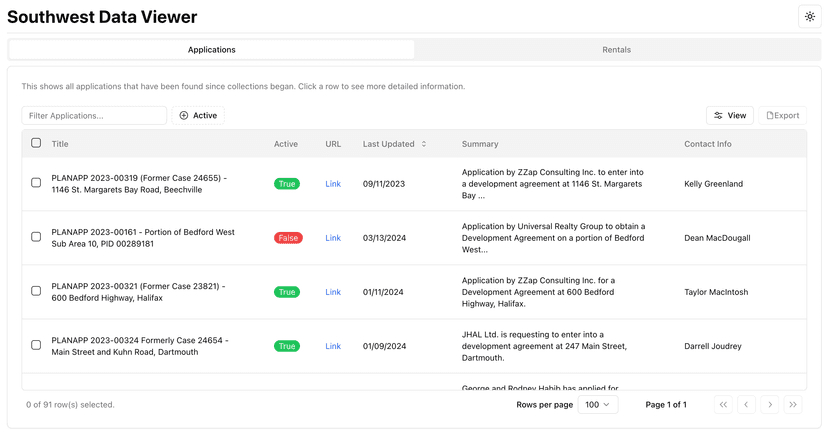Click the Export button

point(783,115)
